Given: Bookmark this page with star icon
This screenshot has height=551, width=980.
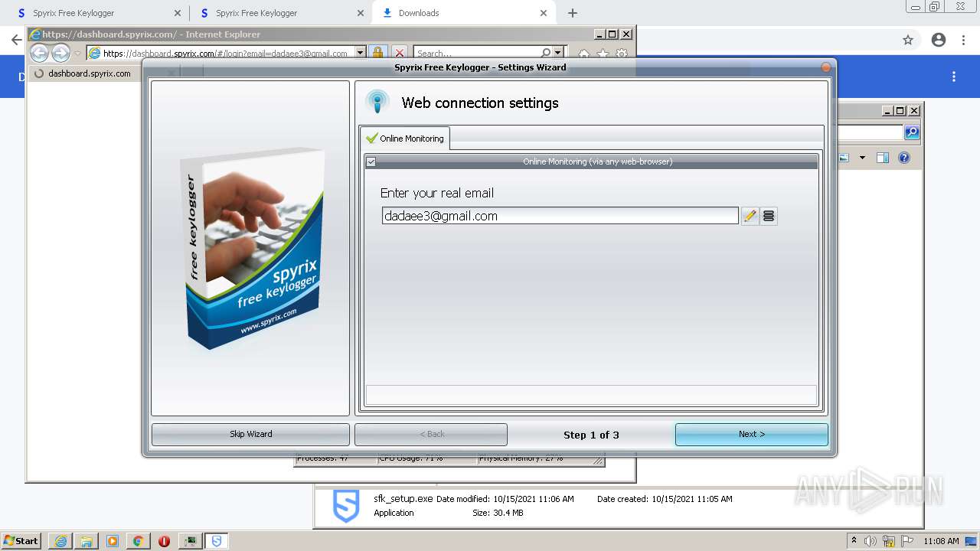Looking at the screenshot, I should pyautogui.click(x=908, y=40).
